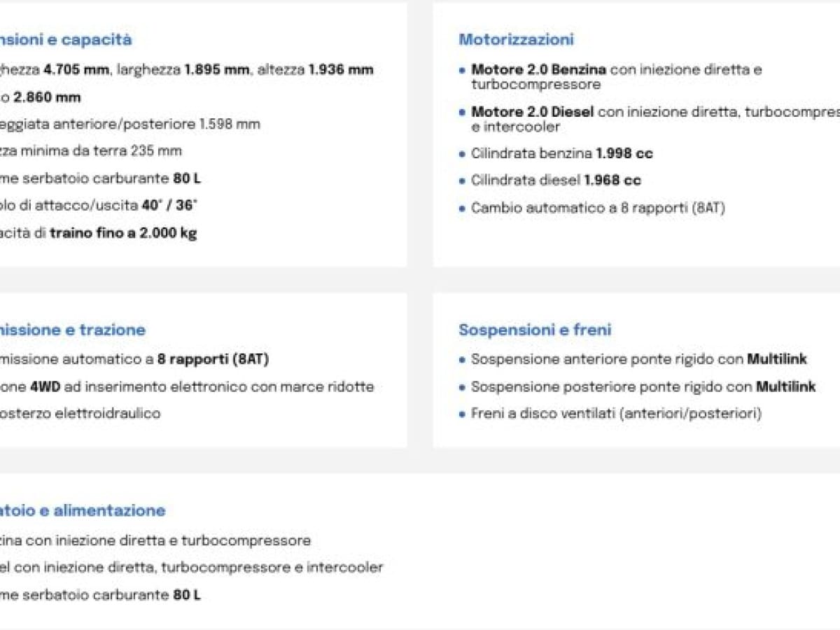
Task: Click the bullet before Freni a disco
Action: [x=461, y=414]
